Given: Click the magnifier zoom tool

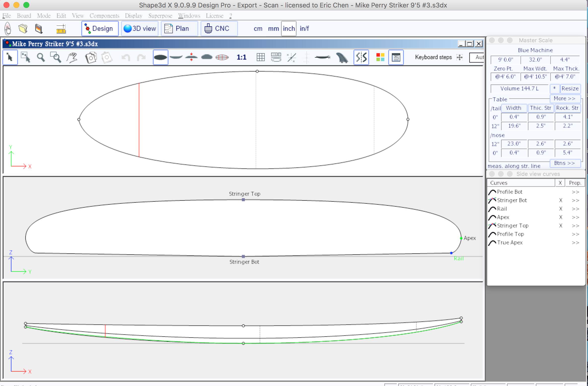Looking at the screenshot, I should coord(41,57).
